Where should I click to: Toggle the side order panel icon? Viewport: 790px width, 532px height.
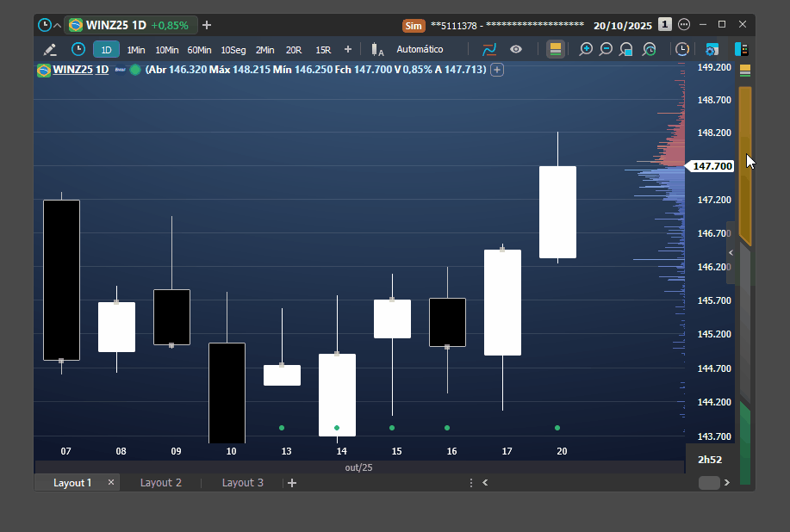tap(742, 49)
